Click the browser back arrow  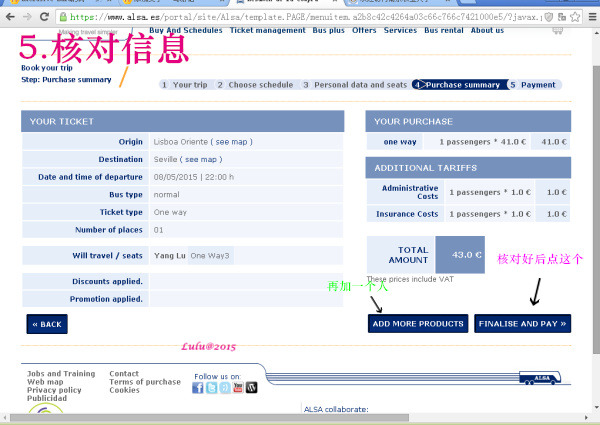10,17
